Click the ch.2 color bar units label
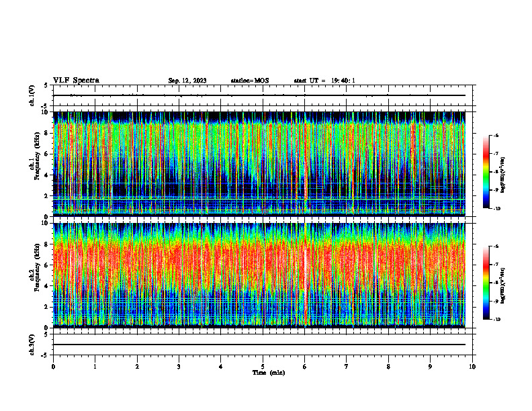The image size is (532, 411). click(503, 285)
